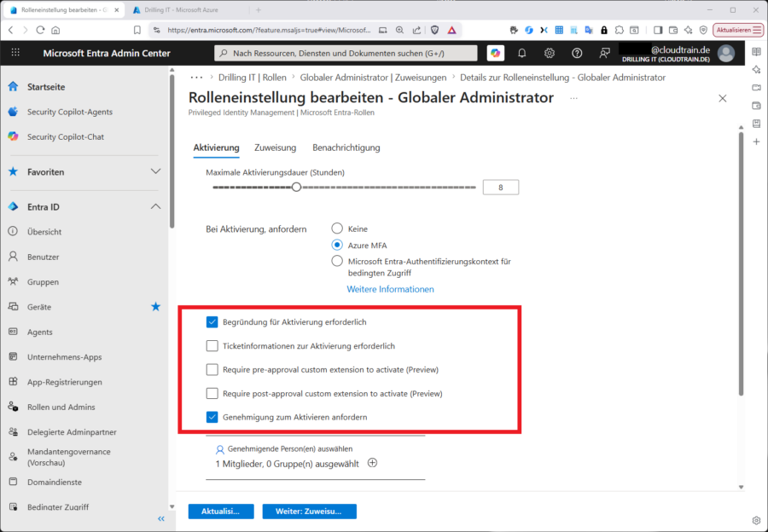Enable pre-approval custom extension checkbox
768x532 pixels.
pos(212,369)
